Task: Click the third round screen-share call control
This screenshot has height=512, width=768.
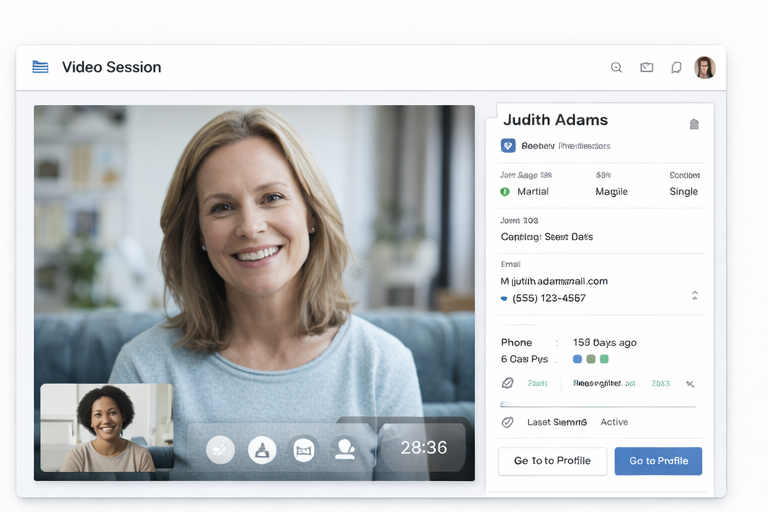Action: (304, 449)
